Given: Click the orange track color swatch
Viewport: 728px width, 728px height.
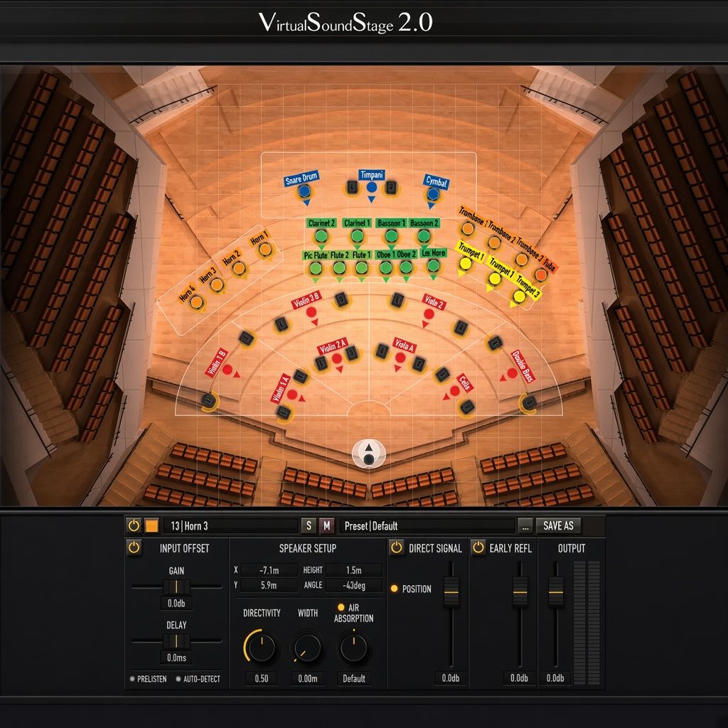Looking at the screenshot, I should pyautogui.click(x=151, y=525).
